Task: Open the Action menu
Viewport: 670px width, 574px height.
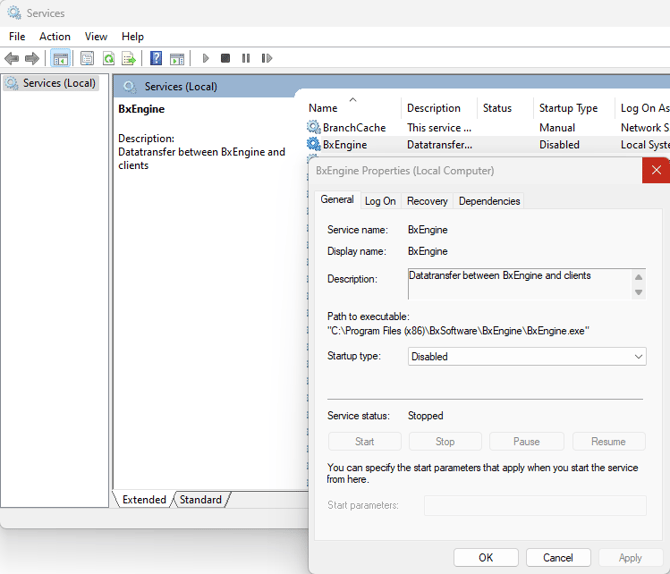Action: point(55,37)
